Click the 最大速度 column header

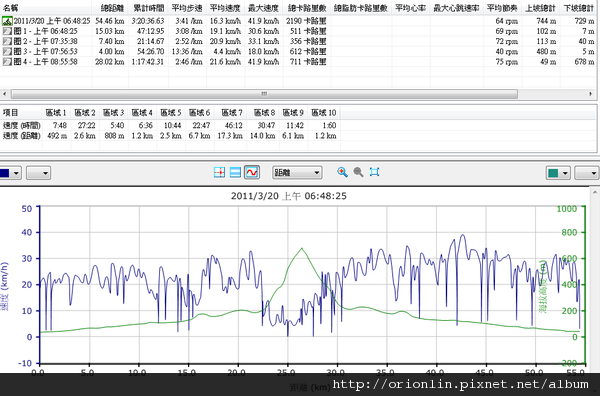264,8
